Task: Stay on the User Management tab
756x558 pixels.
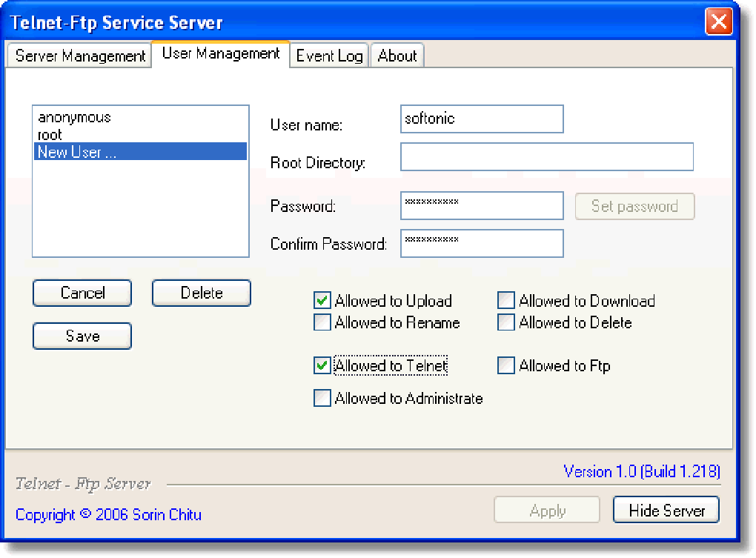Action: coord(219,53)
